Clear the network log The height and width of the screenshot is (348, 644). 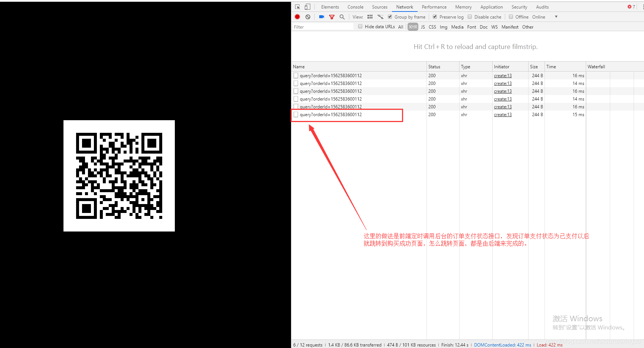[x=308, y=17]
